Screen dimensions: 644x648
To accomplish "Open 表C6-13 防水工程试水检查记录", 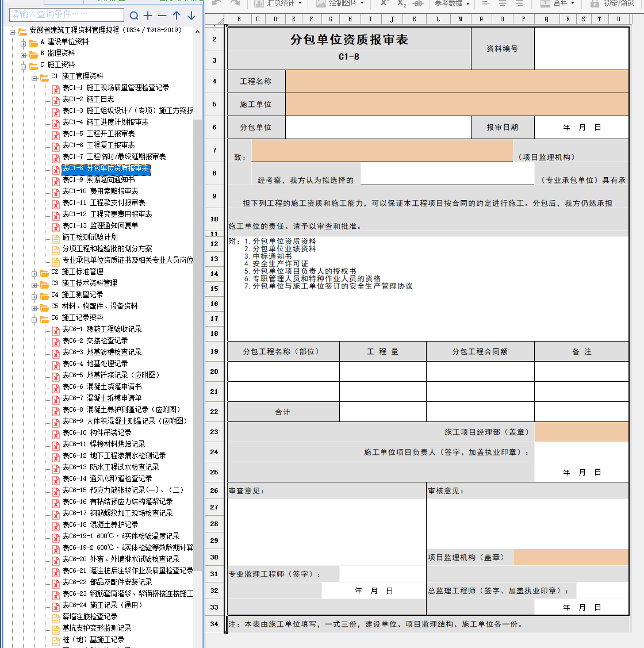I will coord(111,466).
